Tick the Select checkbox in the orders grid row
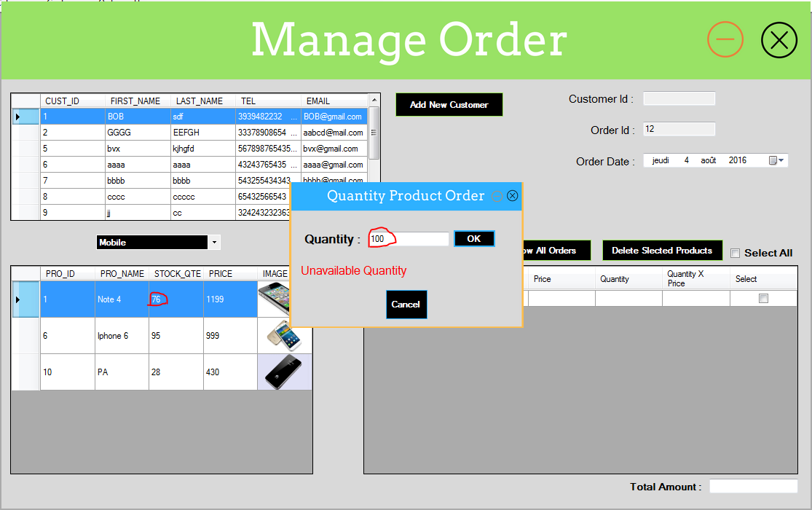Screen dimensions: 812x510 [763, 298]
